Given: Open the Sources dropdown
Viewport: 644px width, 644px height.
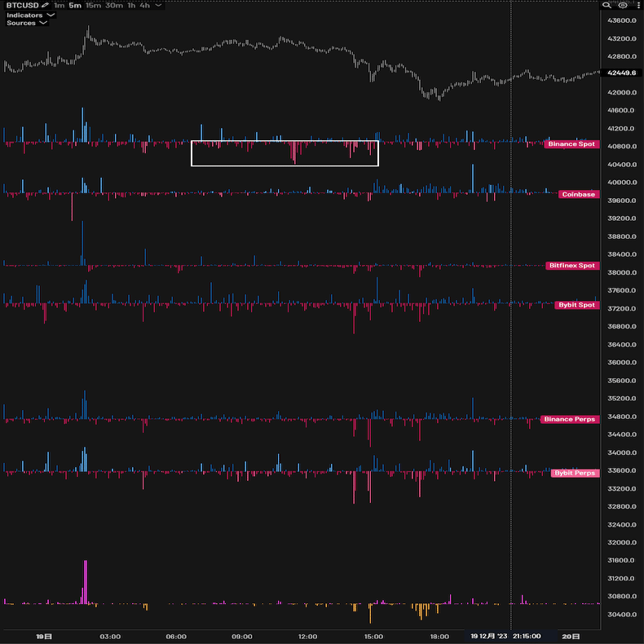Looking at the screenshot, I should (27, 23).
